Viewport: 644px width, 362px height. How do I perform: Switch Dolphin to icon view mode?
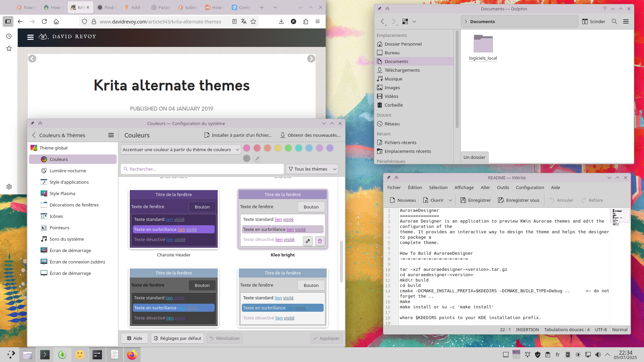[x=405, y=21]
